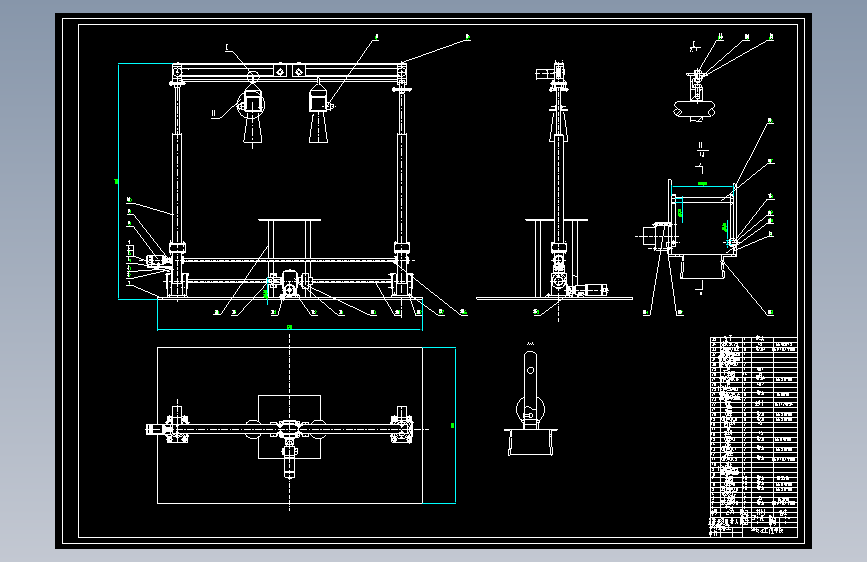
Task: Select the top horizontal beam of the gantry
Action: [x=289, y=71]
